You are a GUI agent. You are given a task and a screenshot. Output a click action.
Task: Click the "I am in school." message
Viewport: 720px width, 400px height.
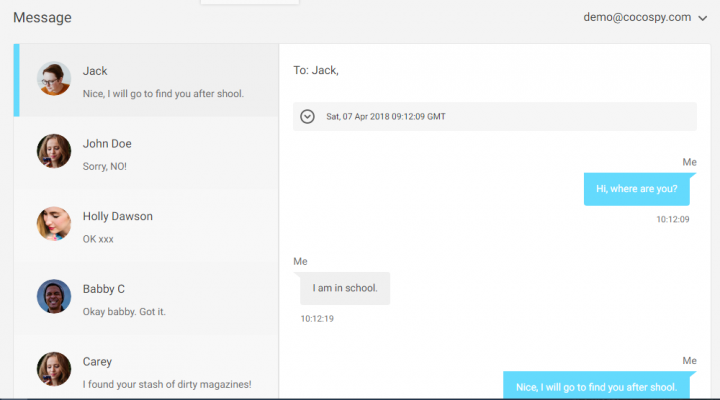click(x=345, y=288)
